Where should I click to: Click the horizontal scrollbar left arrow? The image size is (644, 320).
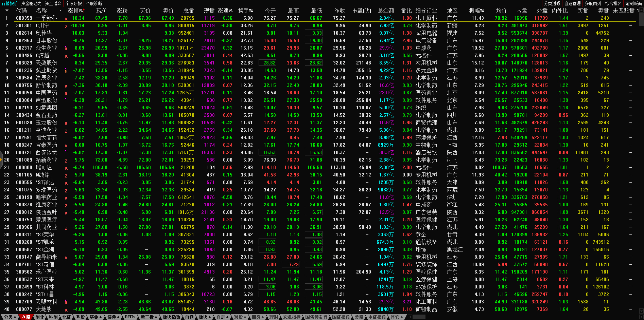point(410,317)
